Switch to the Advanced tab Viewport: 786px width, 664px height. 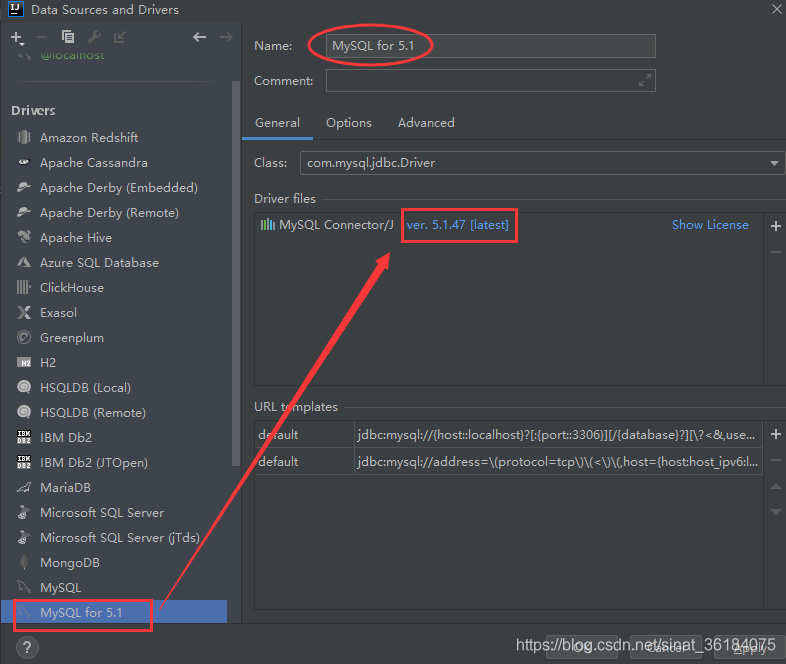point(426,123)
